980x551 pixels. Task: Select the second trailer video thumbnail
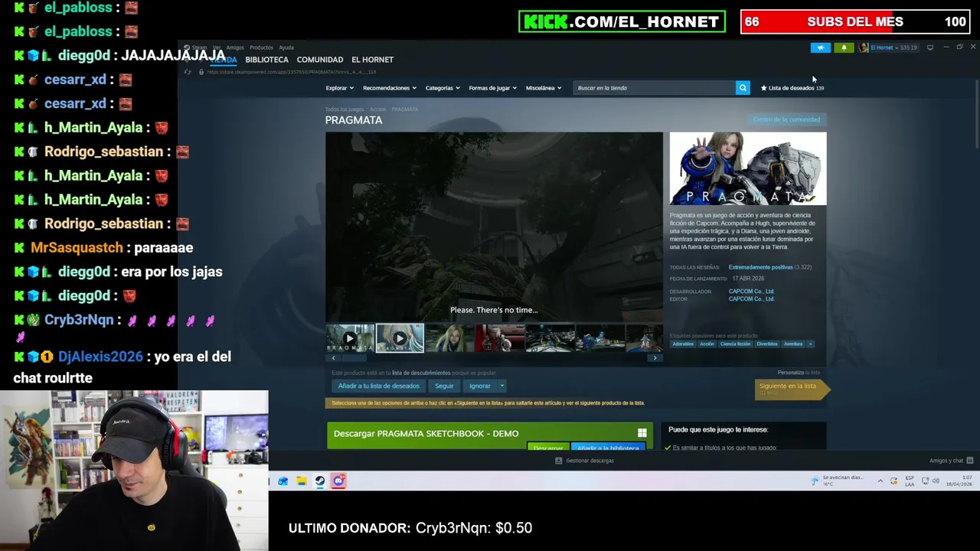point(400,338)
